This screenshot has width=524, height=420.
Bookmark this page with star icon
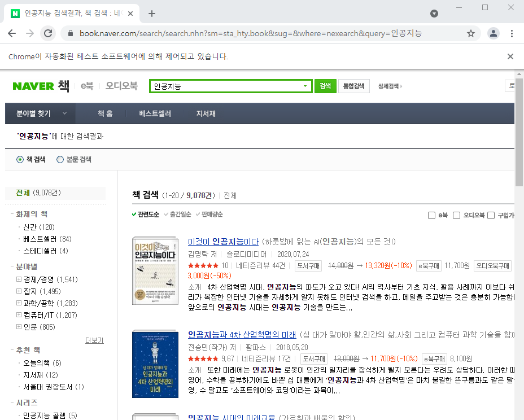pyautogui.click(x=471, y=33)
